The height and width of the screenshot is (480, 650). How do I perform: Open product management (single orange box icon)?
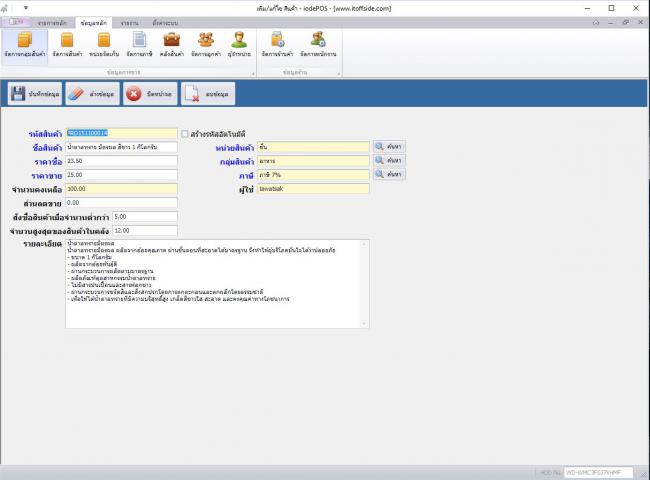tap(67, 45)
